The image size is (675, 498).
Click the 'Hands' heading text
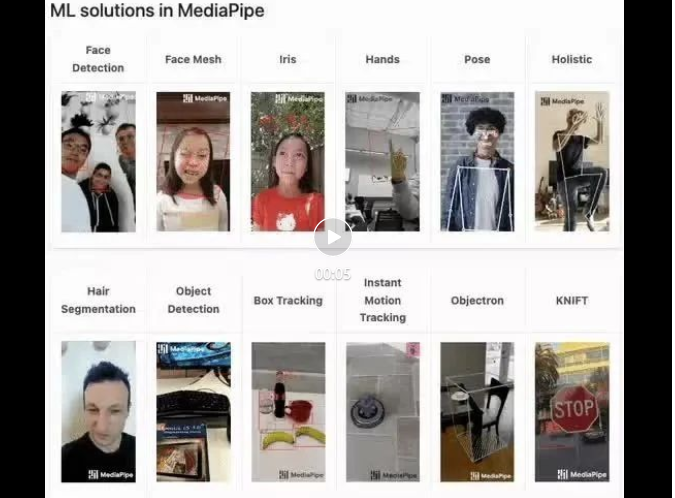[383, 59]
